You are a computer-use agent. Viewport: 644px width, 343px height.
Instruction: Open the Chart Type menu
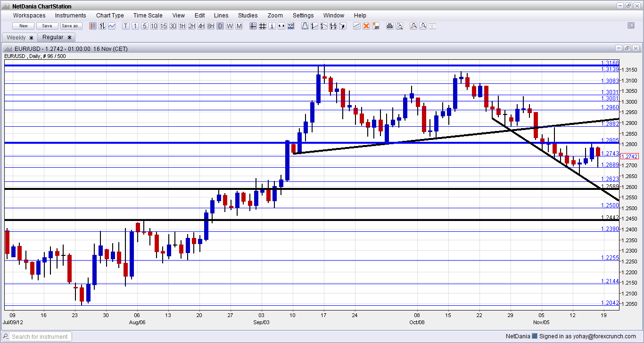point(110,16)
